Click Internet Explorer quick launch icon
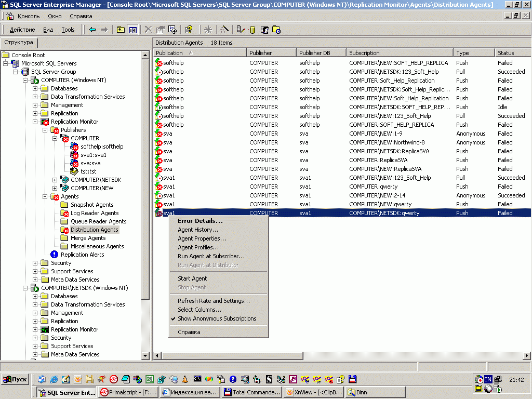This screenshot has height=399, width=532. tap(54, 379)
